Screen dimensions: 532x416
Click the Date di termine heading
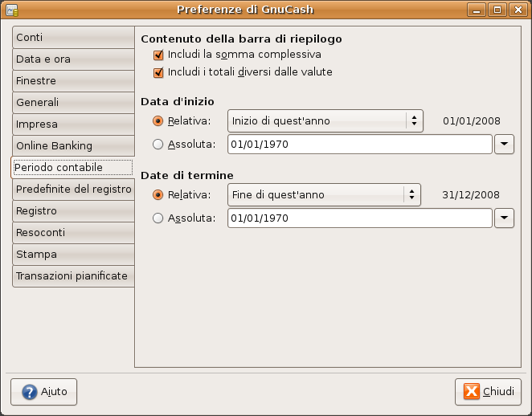pos(187,175)
